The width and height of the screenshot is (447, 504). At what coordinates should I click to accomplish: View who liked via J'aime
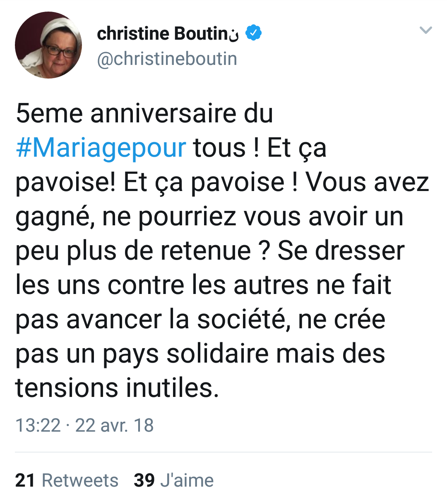(x=187, y=480)
